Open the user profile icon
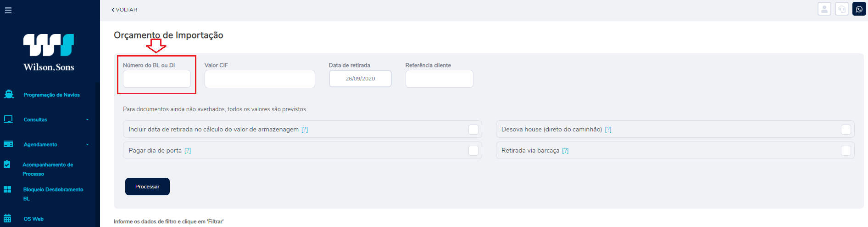Viewport: 868px width, 227px height. coord(824,9)
